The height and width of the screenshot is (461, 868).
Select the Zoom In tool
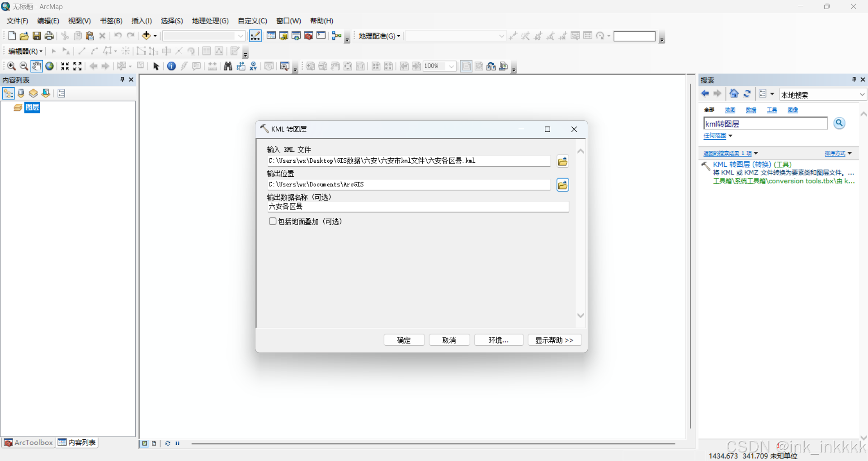click(12, 66)
